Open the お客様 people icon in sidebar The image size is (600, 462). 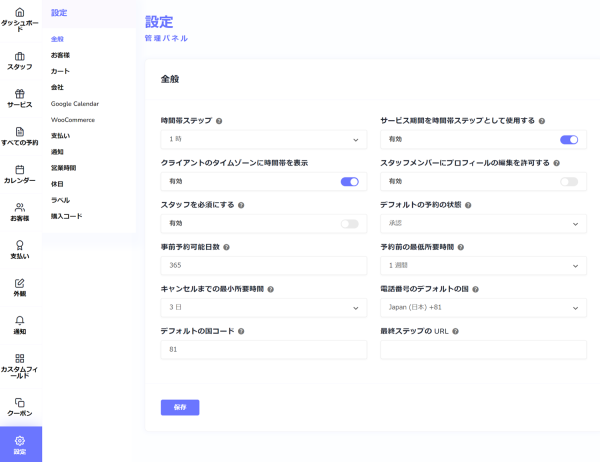click(x=20, y=207)
